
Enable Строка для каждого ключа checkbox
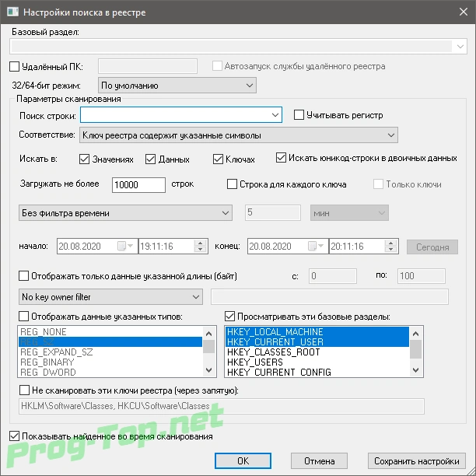232,184
